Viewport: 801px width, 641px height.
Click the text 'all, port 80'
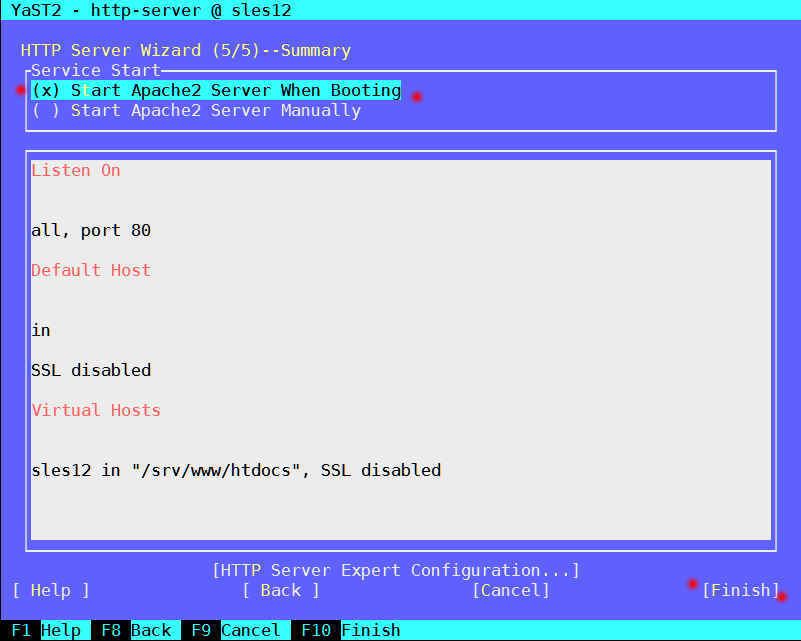tap(91, 230)
